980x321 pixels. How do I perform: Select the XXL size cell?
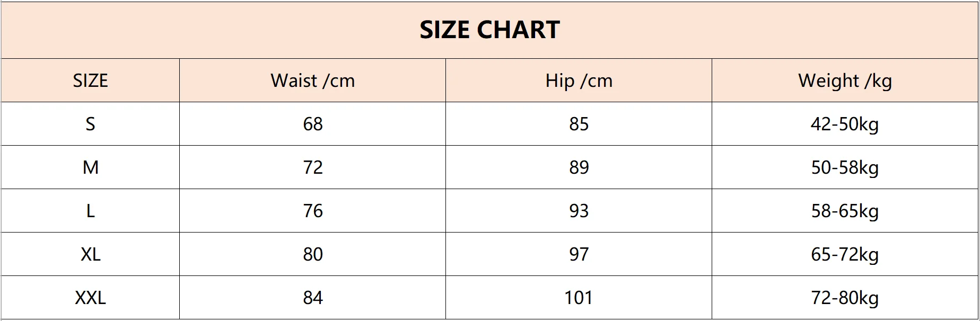click(x=90, y=298)
